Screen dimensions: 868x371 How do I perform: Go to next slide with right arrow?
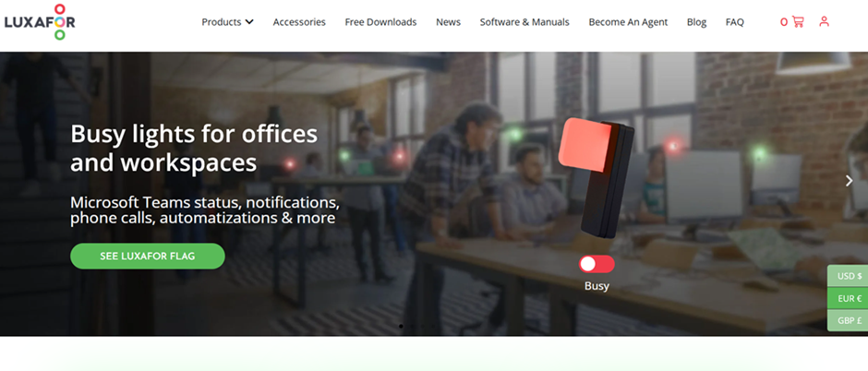click(849, 181)
